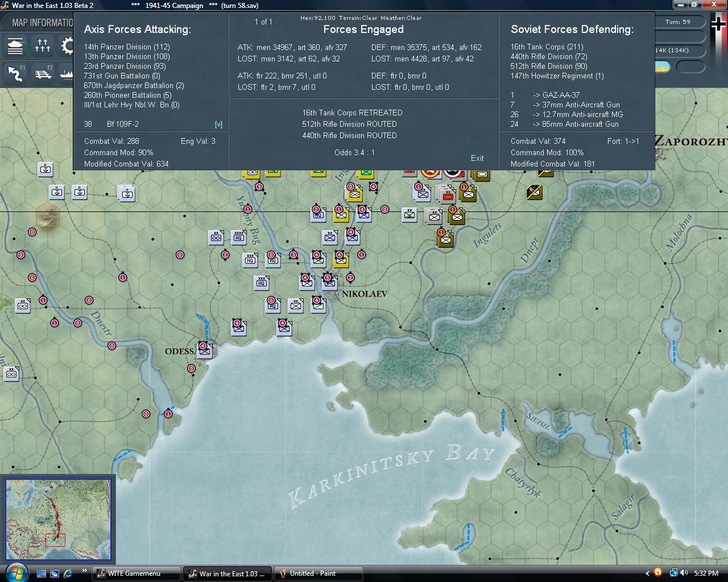Select the rail track F2 mode icon
The image size is (728, 582).
pos(43,73)
